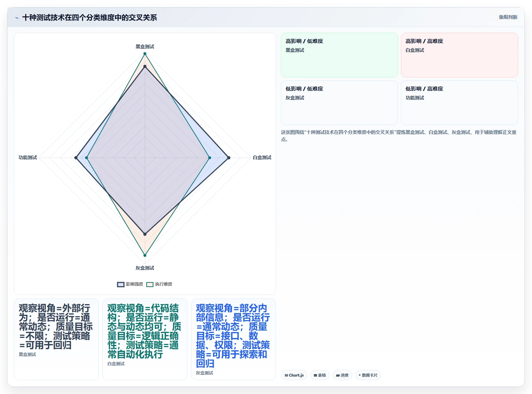Open the 高影响 / 低难度 quadrant card

[339, 55]
